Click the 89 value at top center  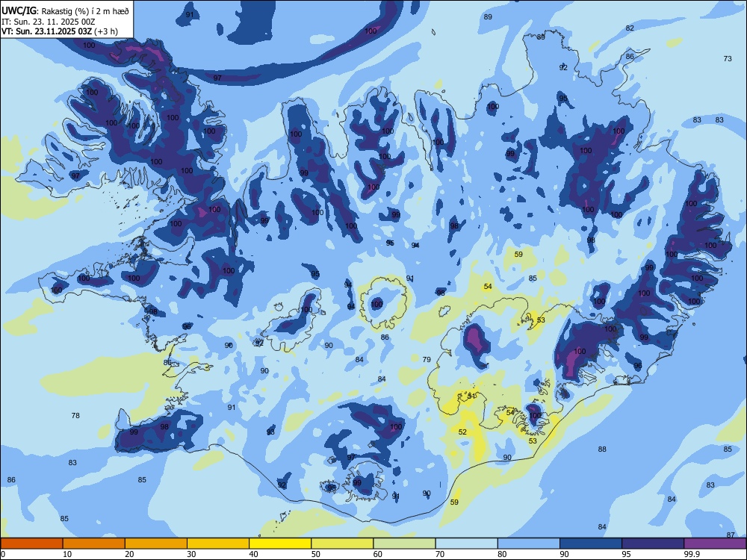pos(487,16)
